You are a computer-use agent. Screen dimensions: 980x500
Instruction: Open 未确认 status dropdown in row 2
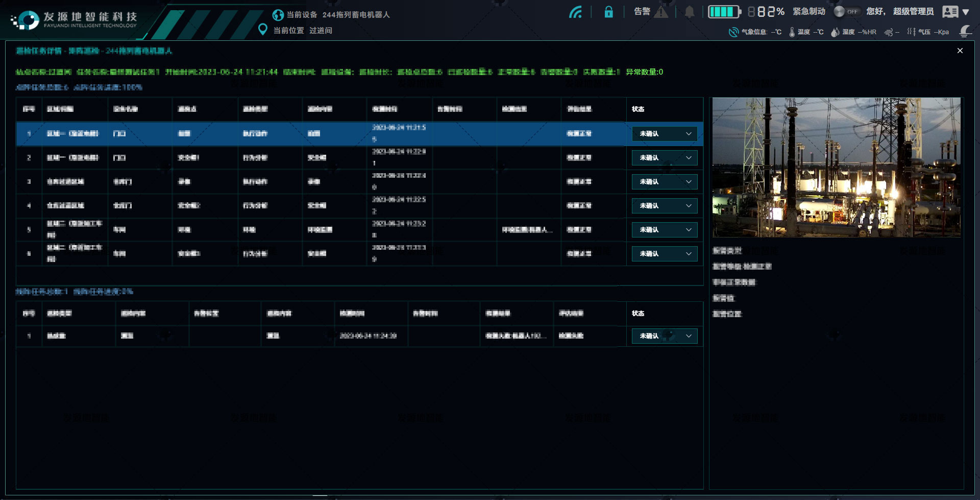665,158
